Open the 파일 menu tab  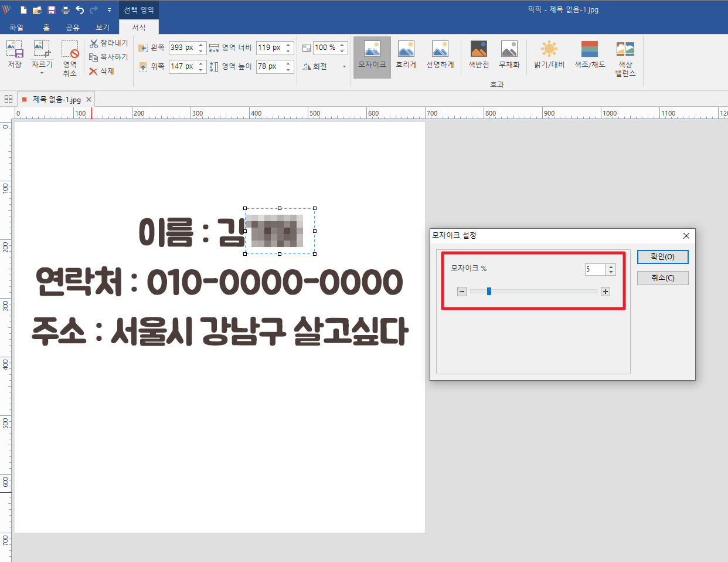(16, 28)
